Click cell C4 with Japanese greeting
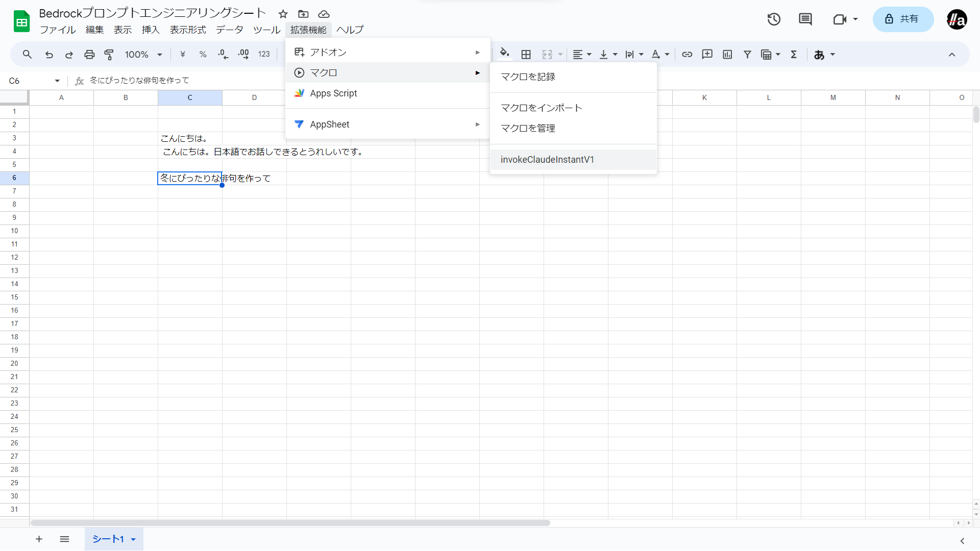 [x=190, y=152]
